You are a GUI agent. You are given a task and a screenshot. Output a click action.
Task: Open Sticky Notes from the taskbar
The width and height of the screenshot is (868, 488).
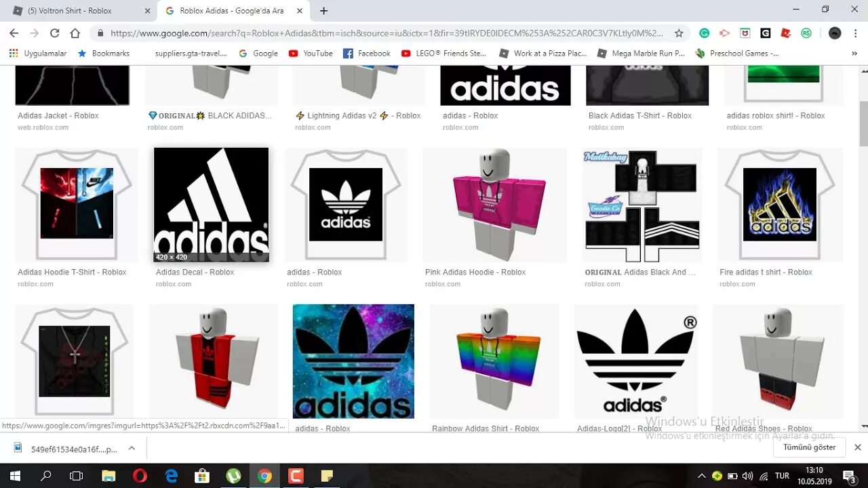327,476
